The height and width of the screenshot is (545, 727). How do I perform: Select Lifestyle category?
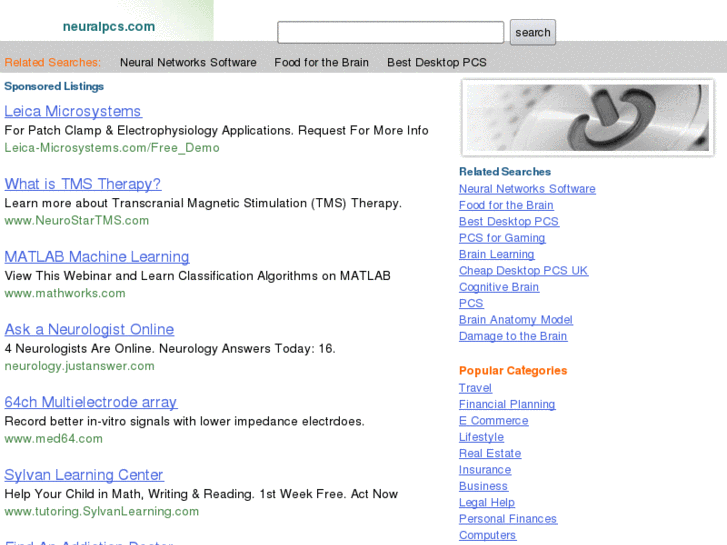point(481,437)
